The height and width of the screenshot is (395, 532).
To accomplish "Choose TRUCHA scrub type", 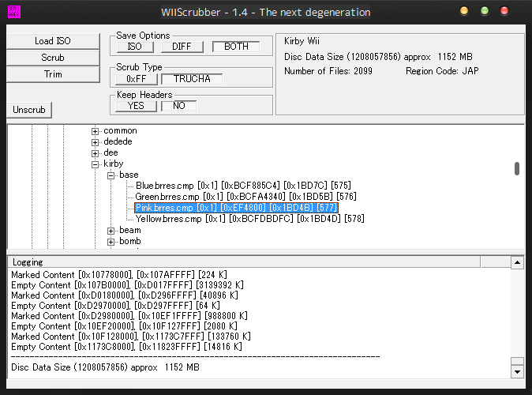I will 192,79.
